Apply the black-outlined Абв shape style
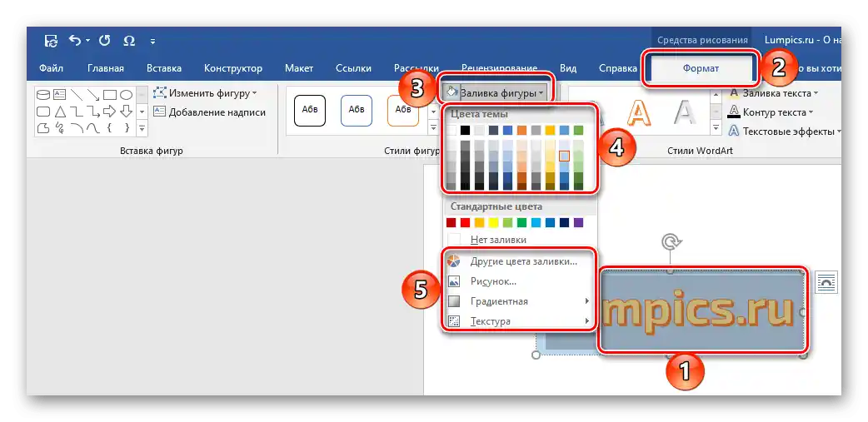 click(310, 110)
